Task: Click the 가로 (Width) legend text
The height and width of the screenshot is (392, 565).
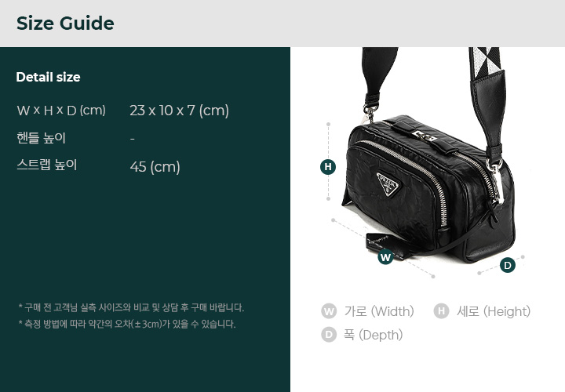Action: coord(379,311)
